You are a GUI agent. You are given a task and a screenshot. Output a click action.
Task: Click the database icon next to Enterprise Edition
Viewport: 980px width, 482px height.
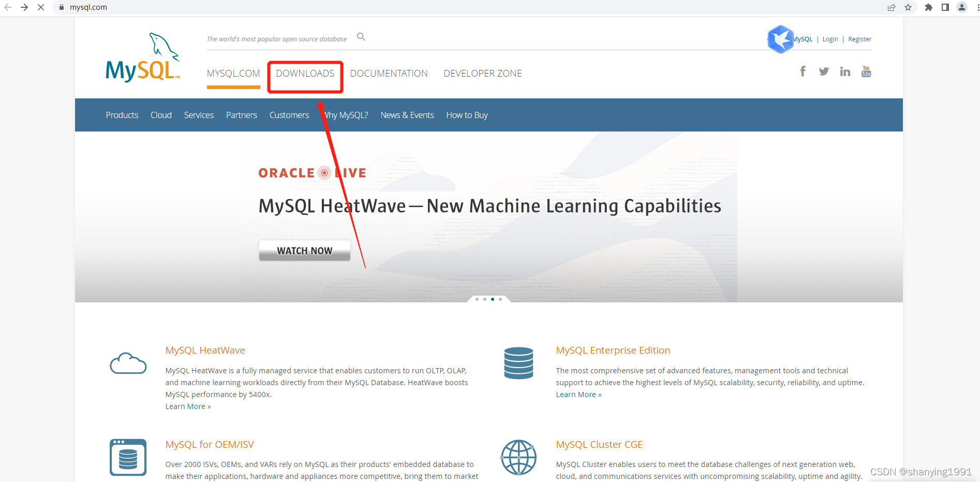tap(518, 363)
